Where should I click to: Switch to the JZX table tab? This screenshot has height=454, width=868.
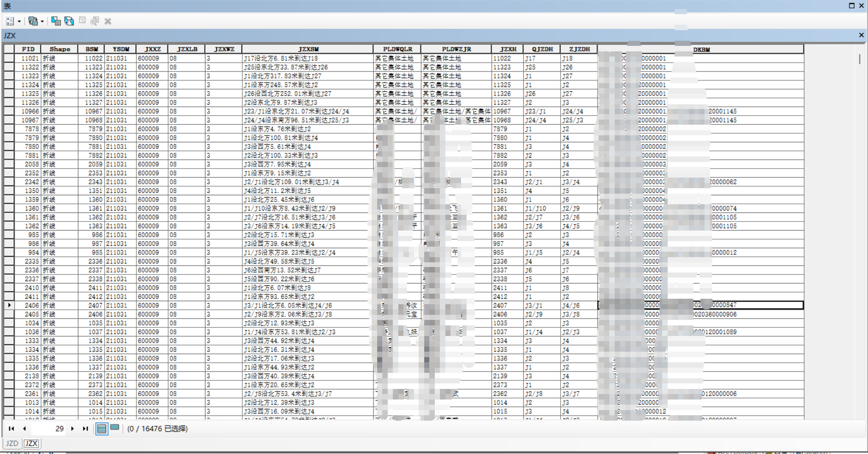pyautogui.click(x=31, y=443)
